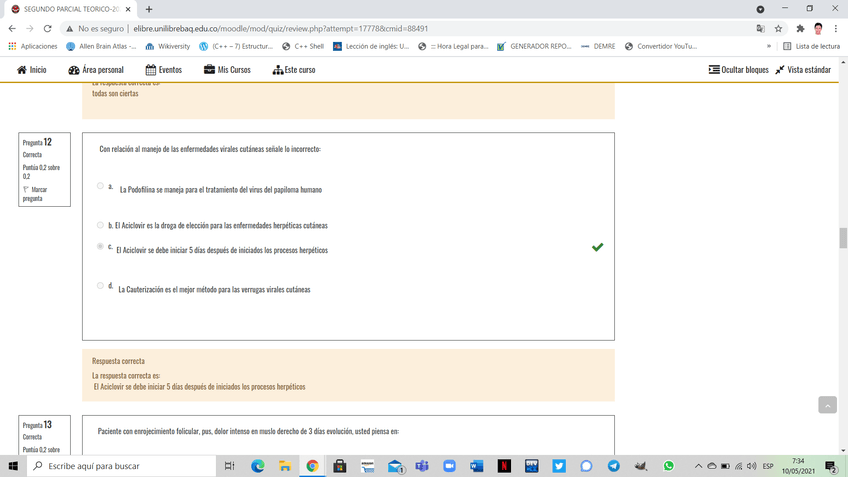Open File Explorer from the taskbar
Image resolution: width=848 pixels, height=477 pixels.
click(285, 466)
